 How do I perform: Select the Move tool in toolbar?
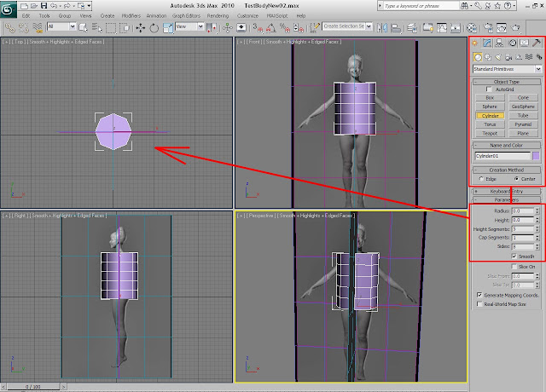[x=140, y=28]
